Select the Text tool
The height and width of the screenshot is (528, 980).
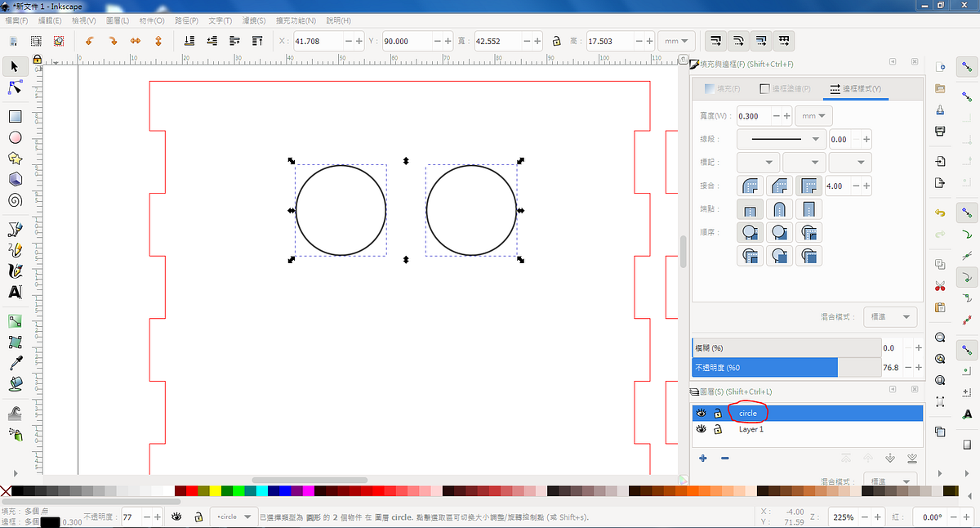[x=15, y=292]
